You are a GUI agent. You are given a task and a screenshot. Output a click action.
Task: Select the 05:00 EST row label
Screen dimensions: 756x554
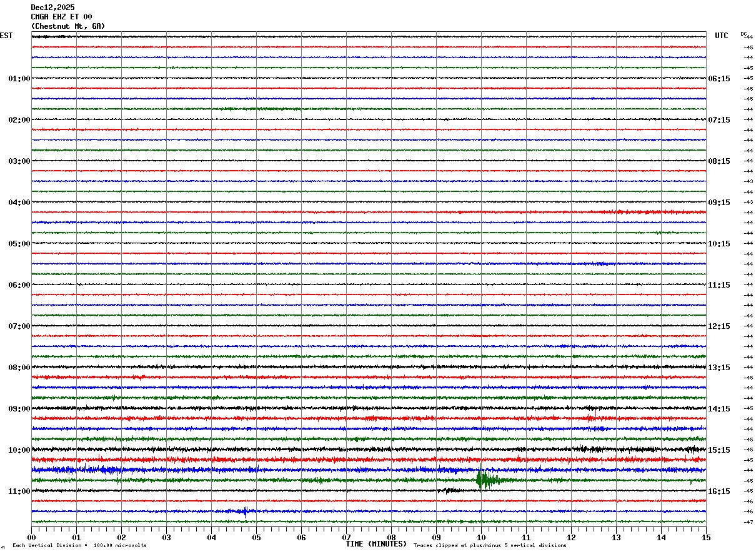19,244
